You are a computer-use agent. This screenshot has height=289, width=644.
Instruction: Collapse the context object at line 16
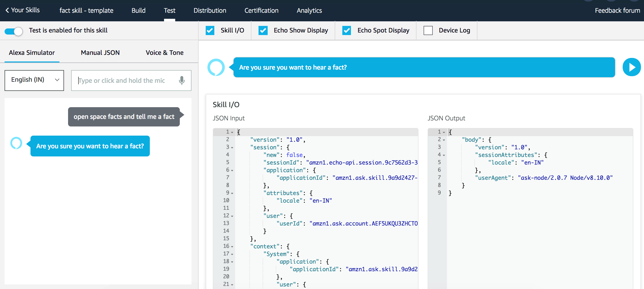tap(232, 246)
